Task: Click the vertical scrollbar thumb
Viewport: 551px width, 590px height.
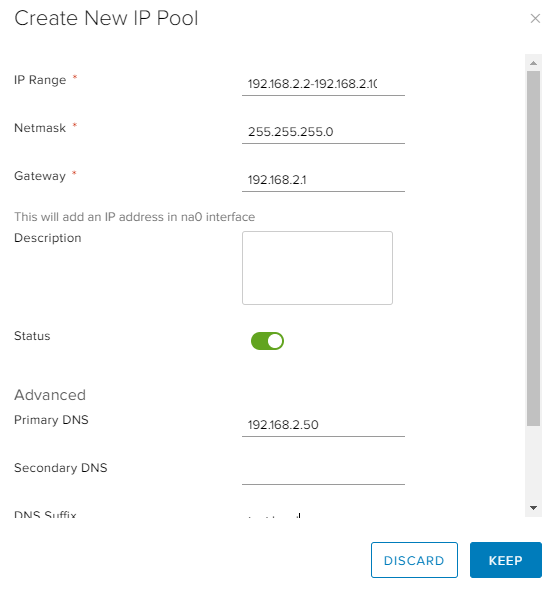Action: pos(533,248)
